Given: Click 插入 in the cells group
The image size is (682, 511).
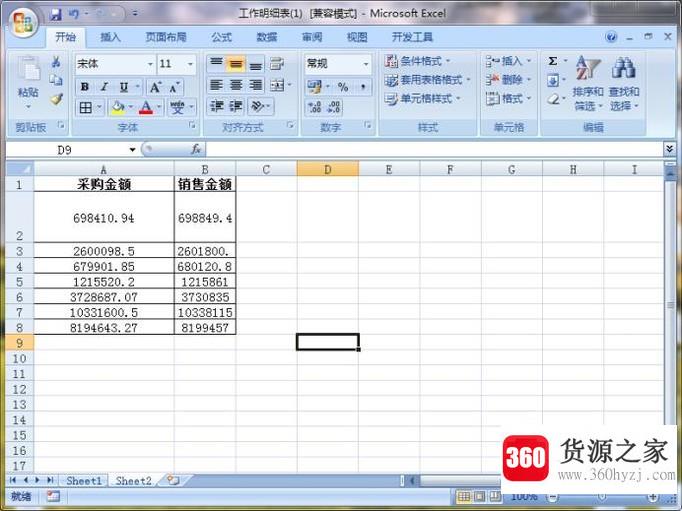Looking at the screenshot, I should point(508,61).
